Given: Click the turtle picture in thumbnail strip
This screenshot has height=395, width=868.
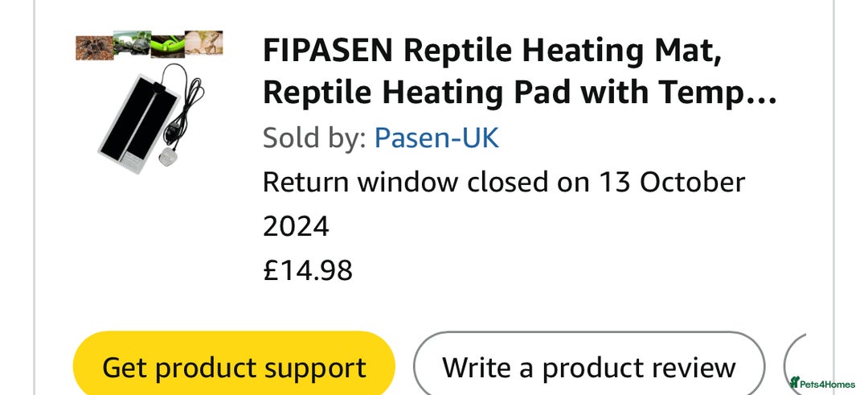Looking at the screenshot, I should [132, 43].
